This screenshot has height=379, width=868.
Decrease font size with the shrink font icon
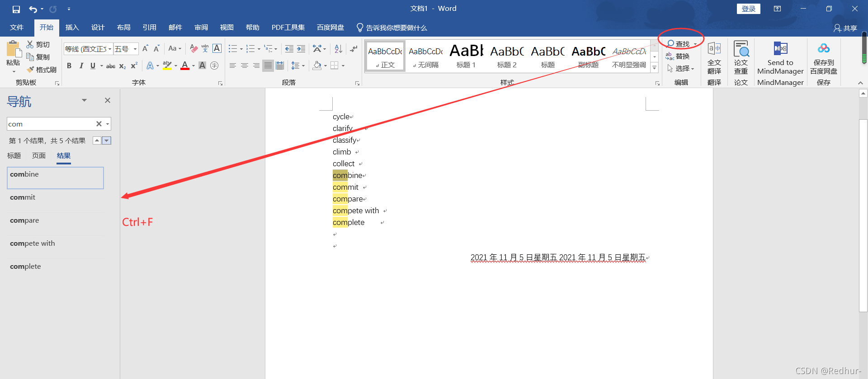(156, 48)
